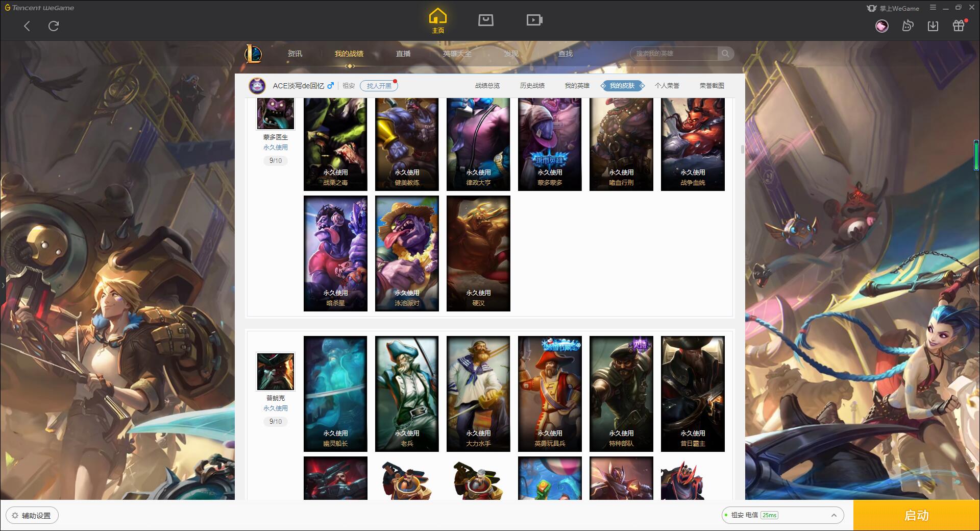Open the 蒙多蒙多 skin card

point(550,144)
